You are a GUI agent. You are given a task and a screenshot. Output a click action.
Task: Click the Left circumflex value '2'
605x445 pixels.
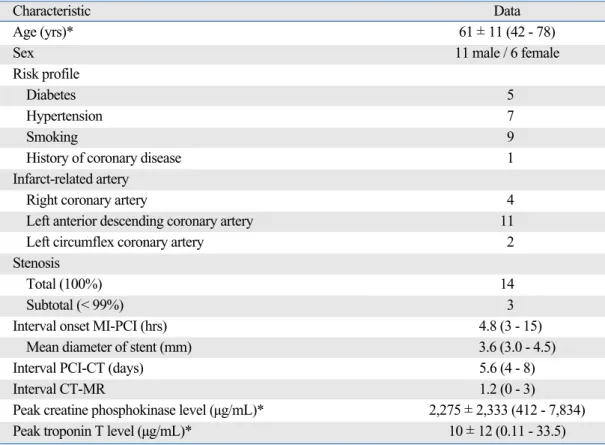(510, 242)
